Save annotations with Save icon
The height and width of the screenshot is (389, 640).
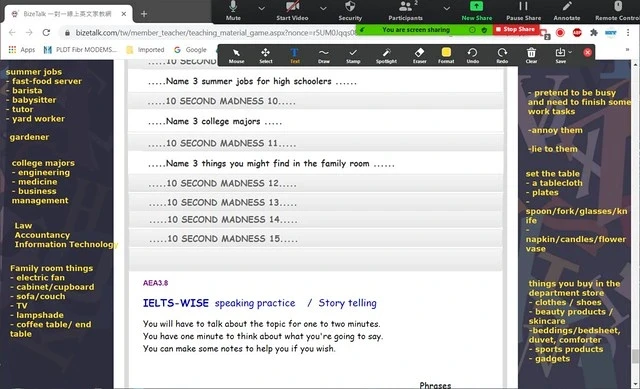point(560,56)
